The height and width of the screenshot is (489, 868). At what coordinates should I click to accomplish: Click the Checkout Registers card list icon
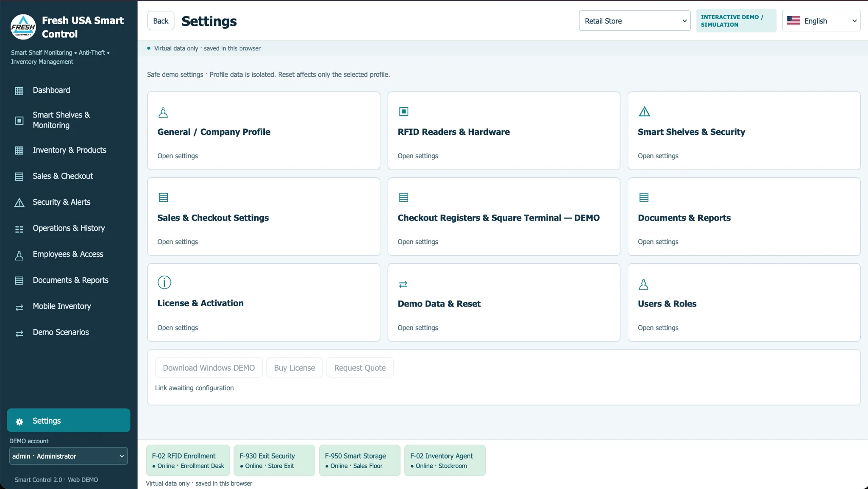click(x=403, y=197)
